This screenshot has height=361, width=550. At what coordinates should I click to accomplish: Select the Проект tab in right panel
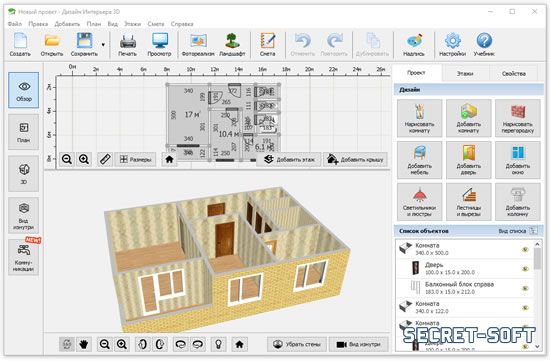416,73
